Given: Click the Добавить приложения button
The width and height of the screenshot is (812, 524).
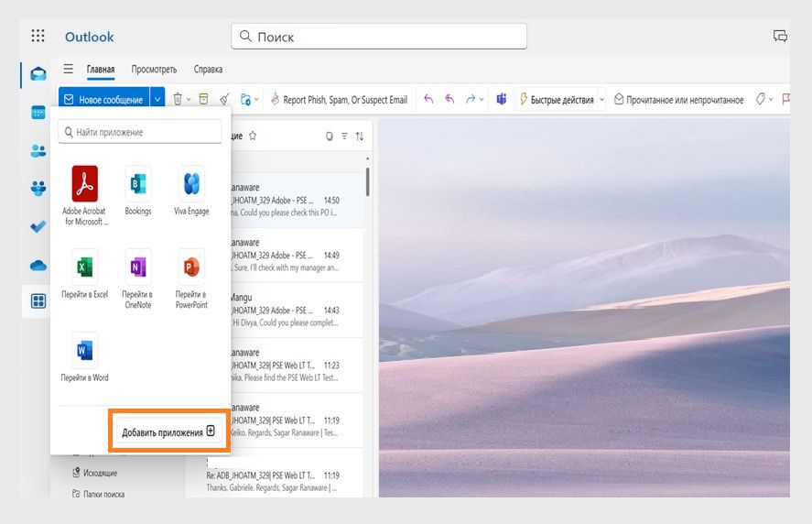Looking at the screenshot, I should pyautogui.click(x=168, y=431).
